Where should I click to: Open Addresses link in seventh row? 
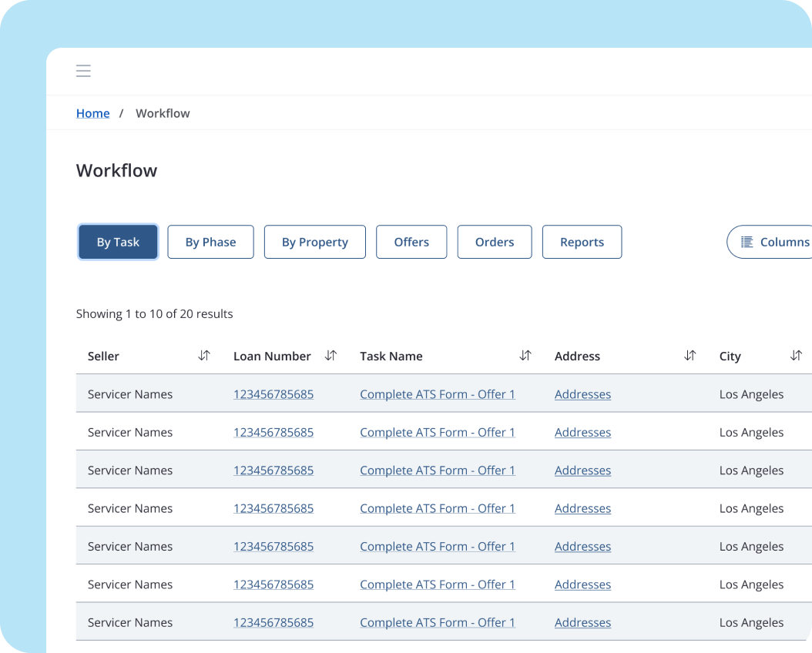pos(582,622)
